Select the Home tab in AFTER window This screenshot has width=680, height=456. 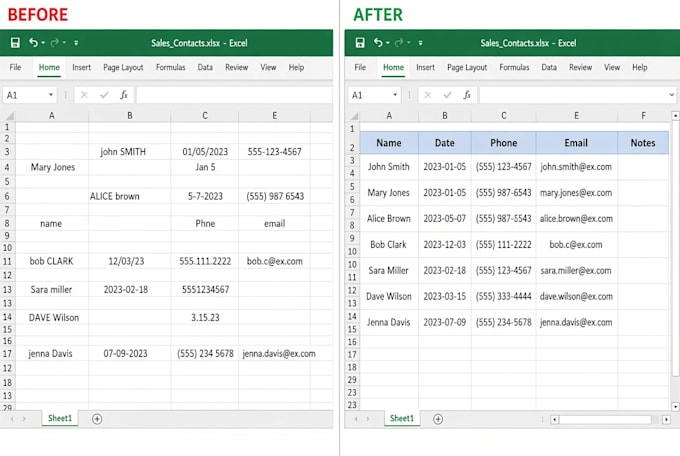[x=393, y=67]
